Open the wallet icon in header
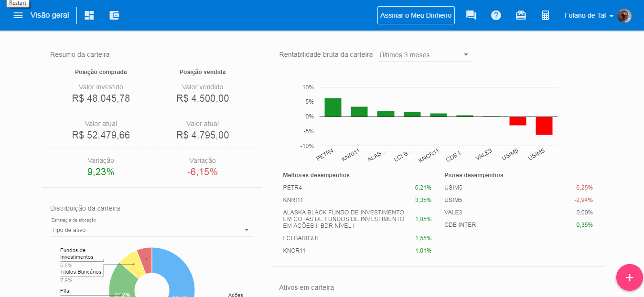The image size is (644, 297). click(x=114, y=15)
